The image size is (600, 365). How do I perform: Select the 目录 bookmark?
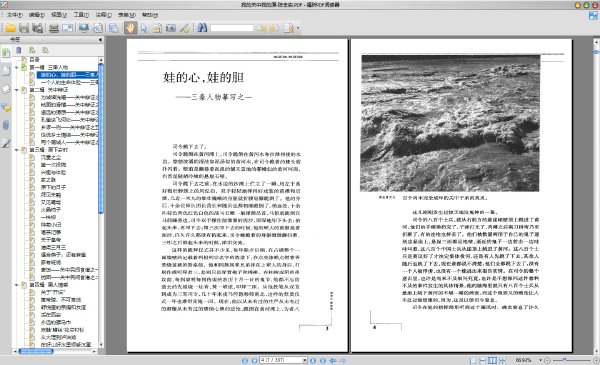click(x=34, y=60)
